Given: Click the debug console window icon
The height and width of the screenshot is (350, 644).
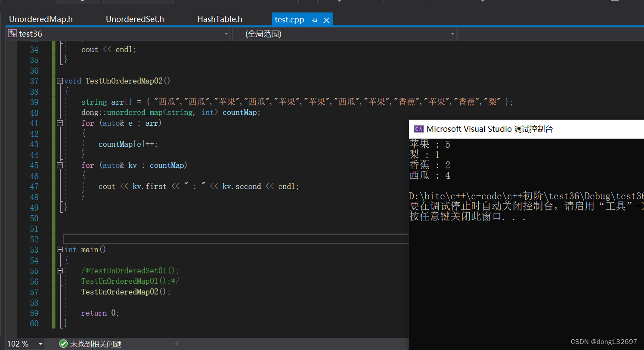Looking at the screenshot, I should (x=418, y=129).
